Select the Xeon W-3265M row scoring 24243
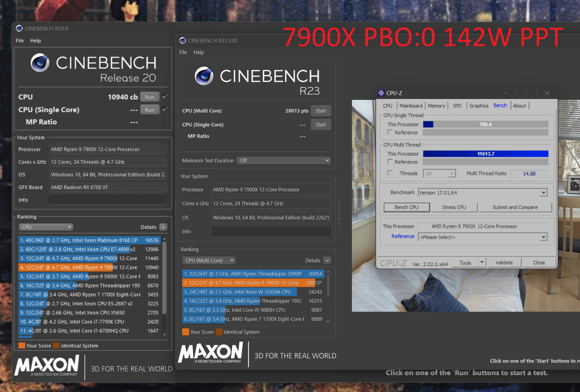Viewport: 580px width, 392px height. [253, 292]
